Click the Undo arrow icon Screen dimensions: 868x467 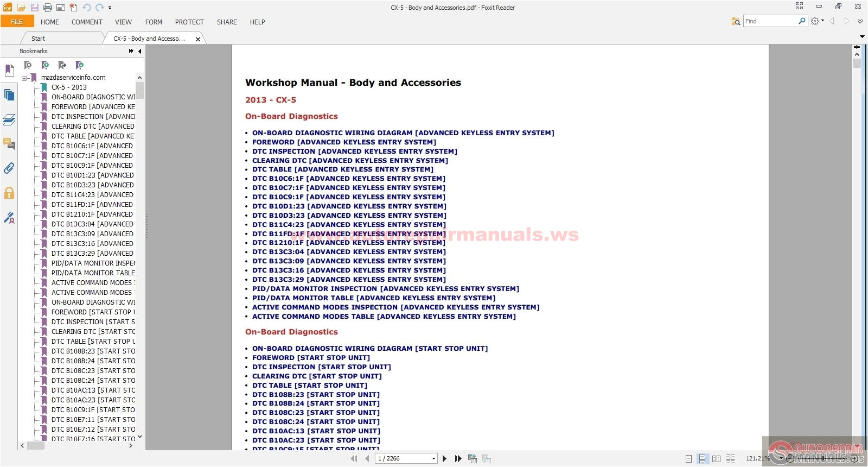tap(86, 8)
